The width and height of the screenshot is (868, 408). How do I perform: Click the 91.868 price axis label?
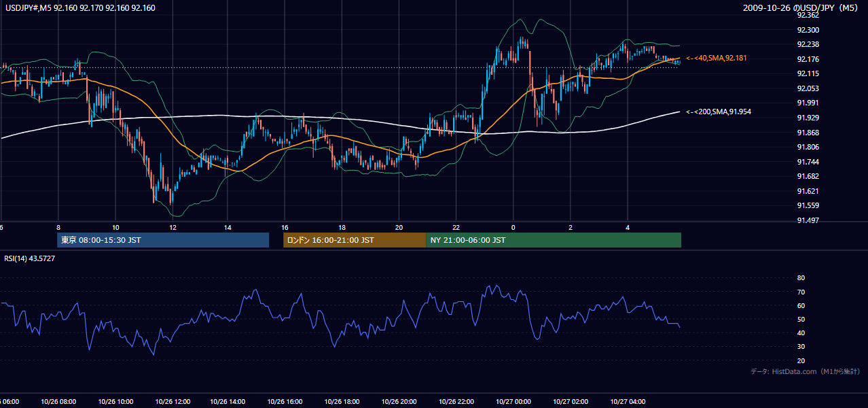pyautogui.click(x=808, y=133)
